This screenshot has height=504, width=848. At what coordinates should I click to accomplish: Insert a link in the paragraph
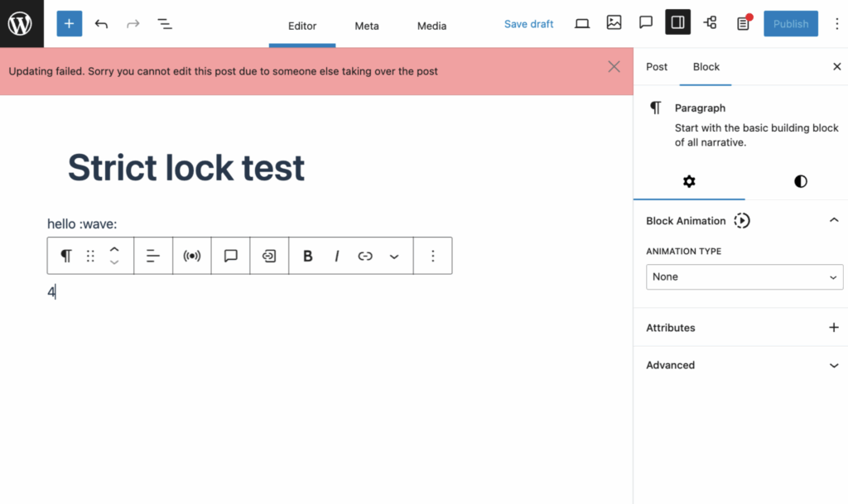tap(365, 256)
